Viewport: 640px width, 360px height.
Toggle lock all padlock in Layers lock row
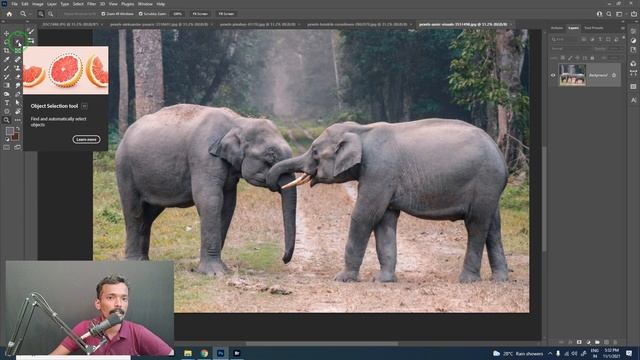(593, 58)
